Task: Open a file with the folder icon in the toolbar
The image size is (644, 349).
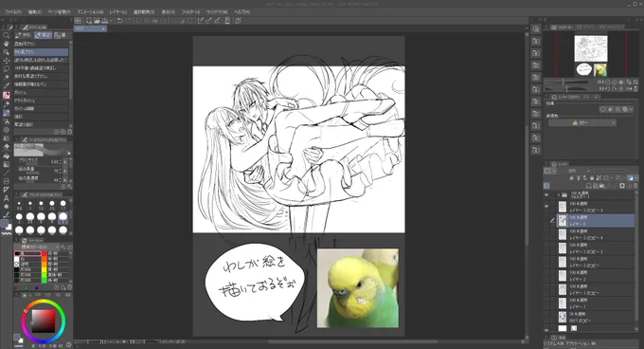Action: 97,21
